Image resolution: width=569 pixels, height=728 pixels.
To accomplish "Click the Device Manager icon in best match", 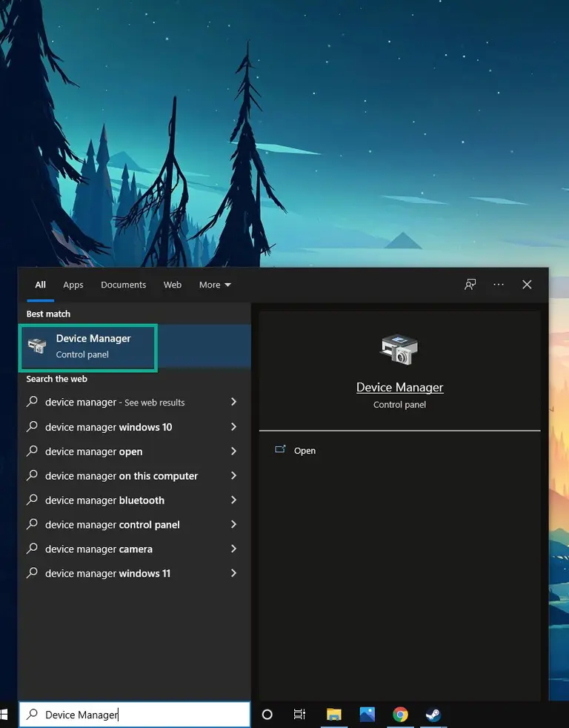I will pyautogui.click(x=36, y=346).
